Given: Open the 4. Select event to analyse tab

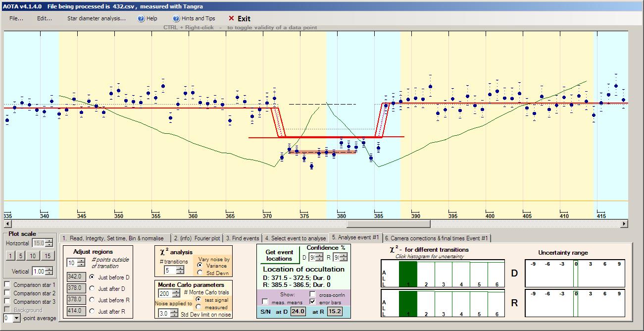Looking at the screenshot, I should click(x=295, y=238).
